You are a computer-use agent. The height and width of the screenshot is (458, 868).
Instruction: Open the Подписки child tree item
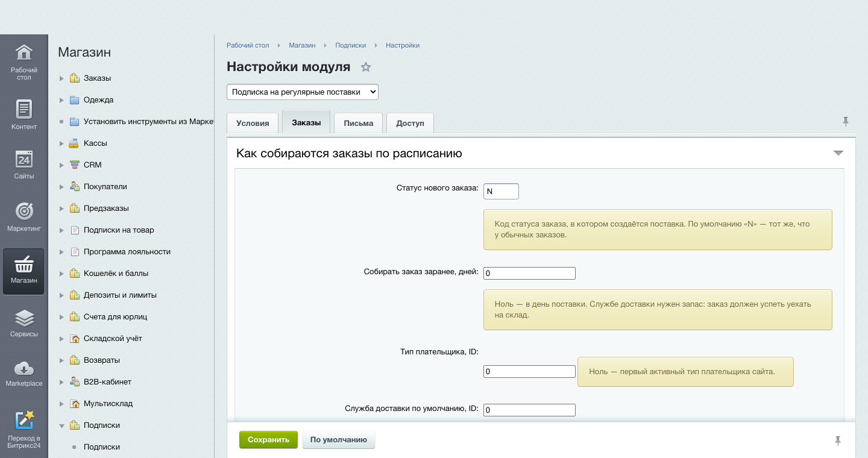coord(102,447)
